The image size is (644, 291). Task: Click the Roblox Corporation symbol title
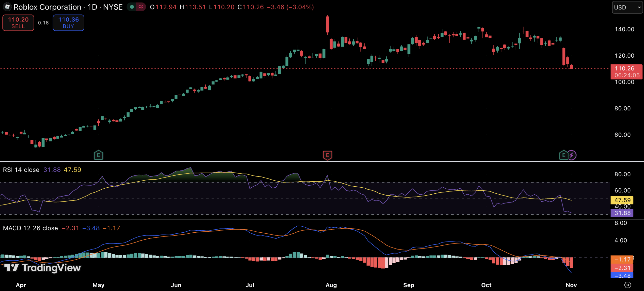click(47, 7)
